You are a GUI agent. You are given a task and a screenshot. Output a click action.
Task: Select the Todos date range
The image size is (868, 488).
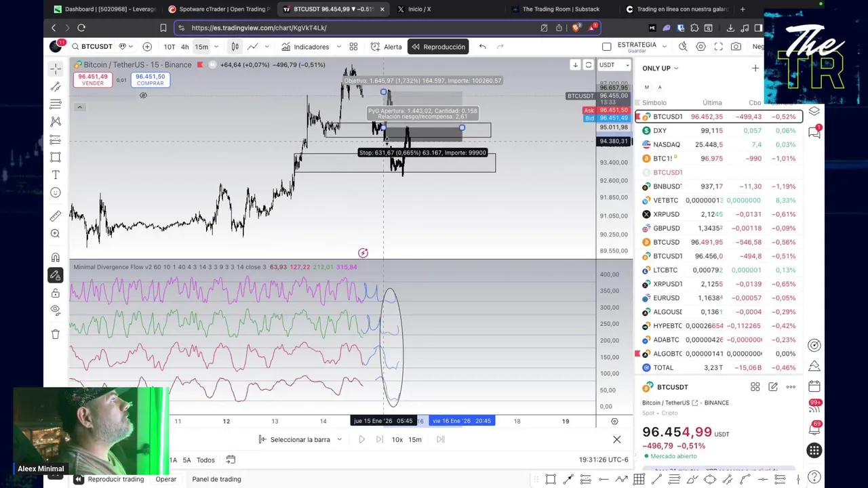pyautogui.click(x=205, y=460)
